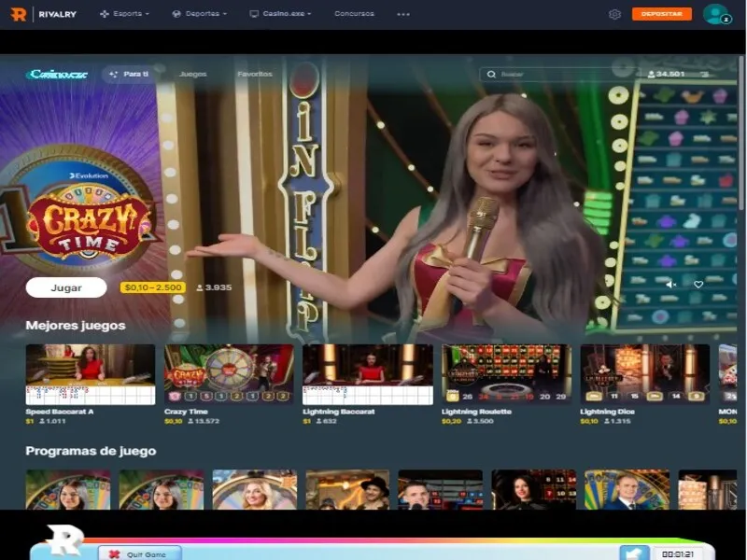Click the $0,10–2.500 bet range badge
This screenshot has height=560, width=747.
[x=153, y=287]
